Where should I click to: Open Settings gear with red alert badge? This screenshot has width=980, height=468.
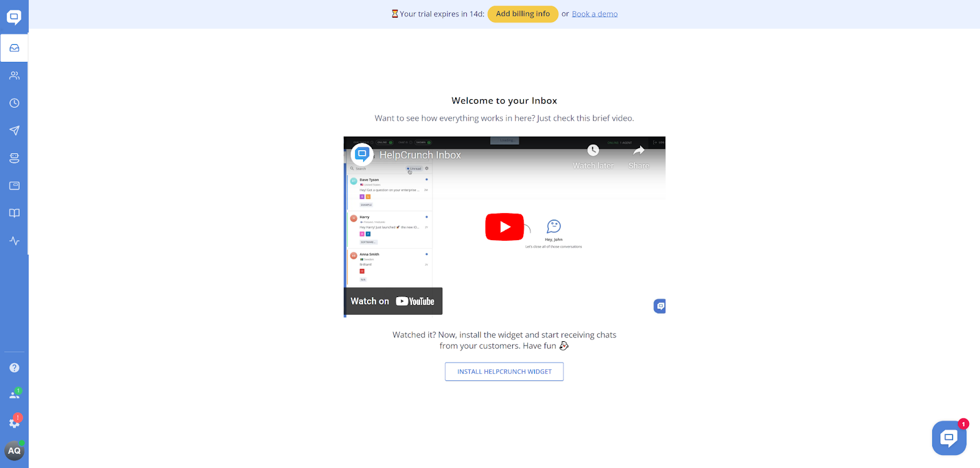click(x=14, y=423)
